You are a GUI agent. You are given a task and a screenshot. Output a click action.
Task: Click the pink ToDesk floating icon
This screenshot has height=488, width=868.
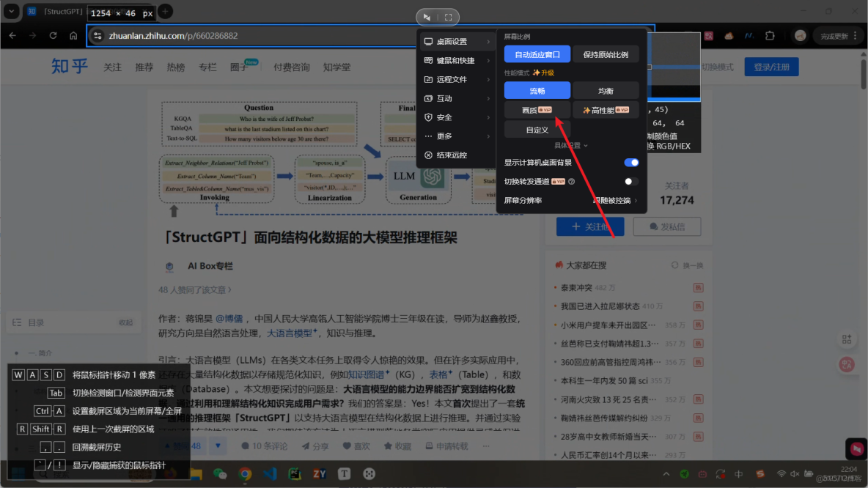(856, 448)
